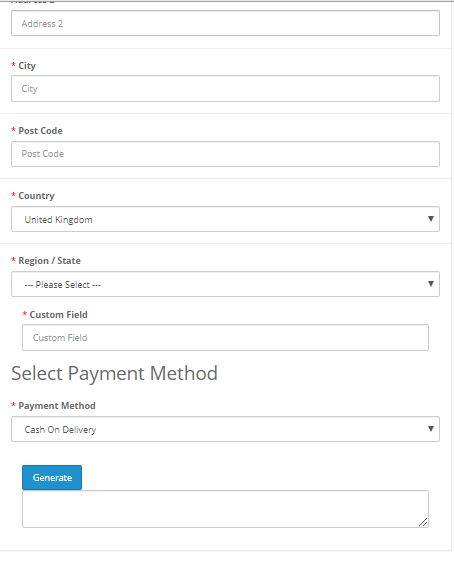Click the Payment Method label
The image size is (454, 572).
[x=57, y=406]
